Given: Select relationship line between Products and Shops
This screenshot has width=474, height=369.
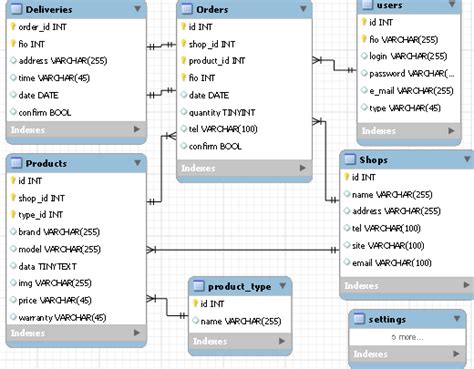Looking at the screenshot, I should (x=243, y=250).
